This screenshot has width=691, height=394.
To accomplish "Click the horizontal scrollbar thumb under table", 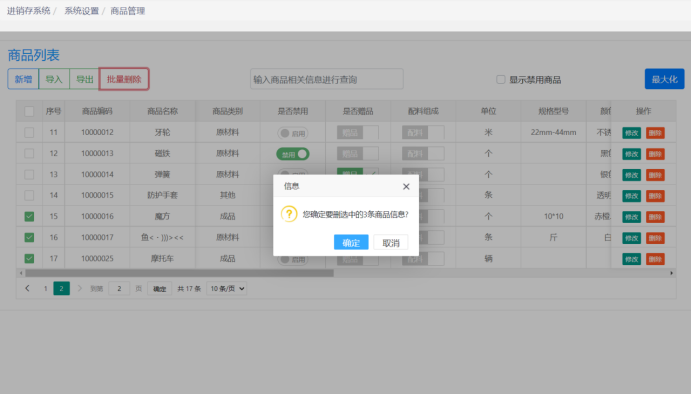I will [178, 273].
